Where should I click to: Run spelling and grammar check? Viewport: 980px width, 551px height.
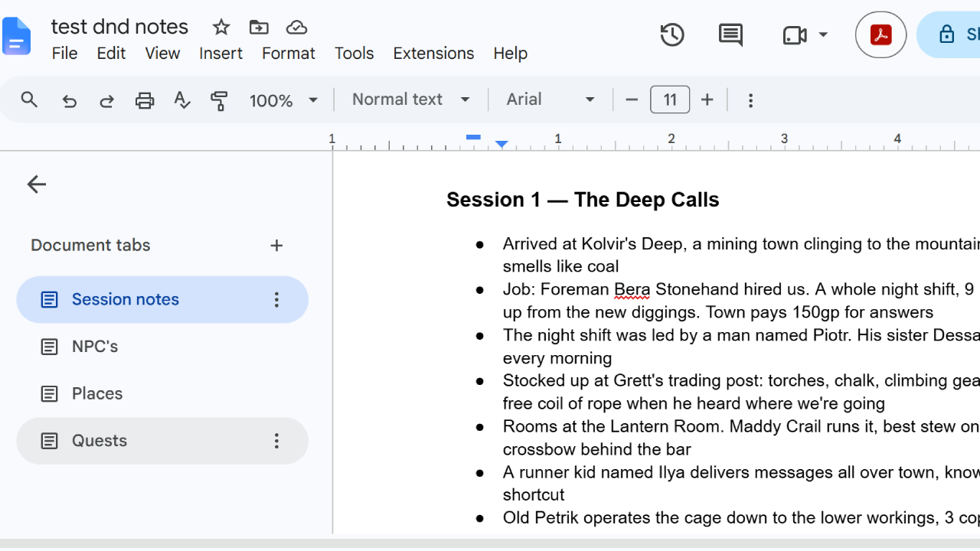tap(182, 100)
